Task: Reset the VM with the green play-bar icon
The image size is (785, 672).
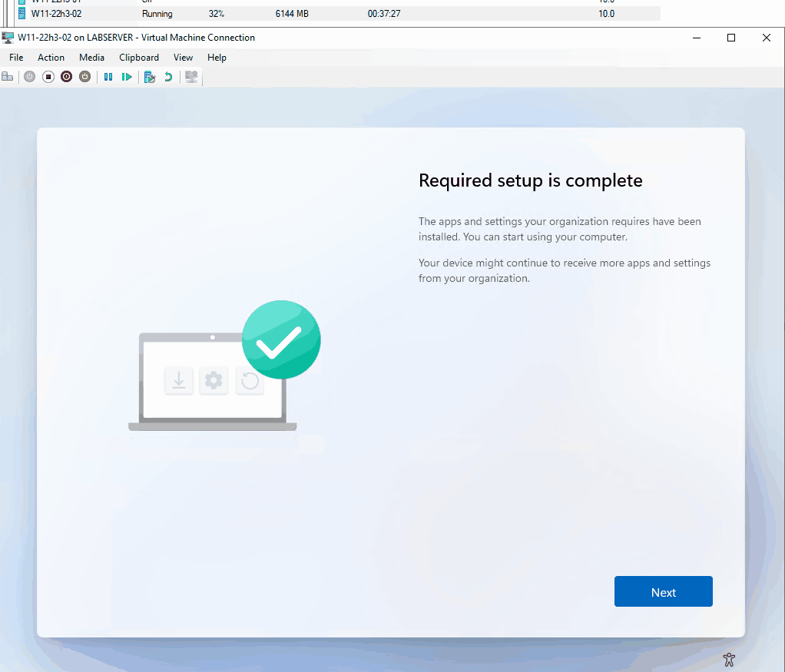Action: click(x=127, y=77)
